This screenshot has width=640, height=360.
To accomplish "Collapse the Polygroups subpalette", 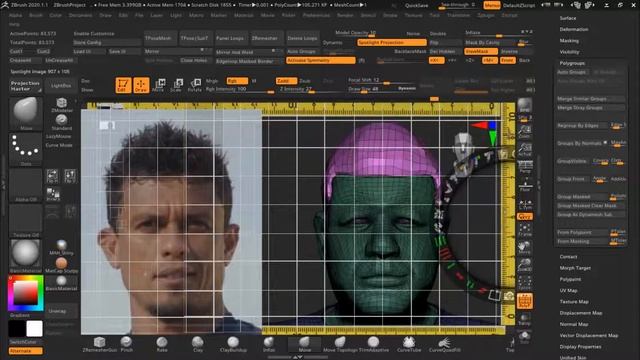I will [x=572, y=63].
